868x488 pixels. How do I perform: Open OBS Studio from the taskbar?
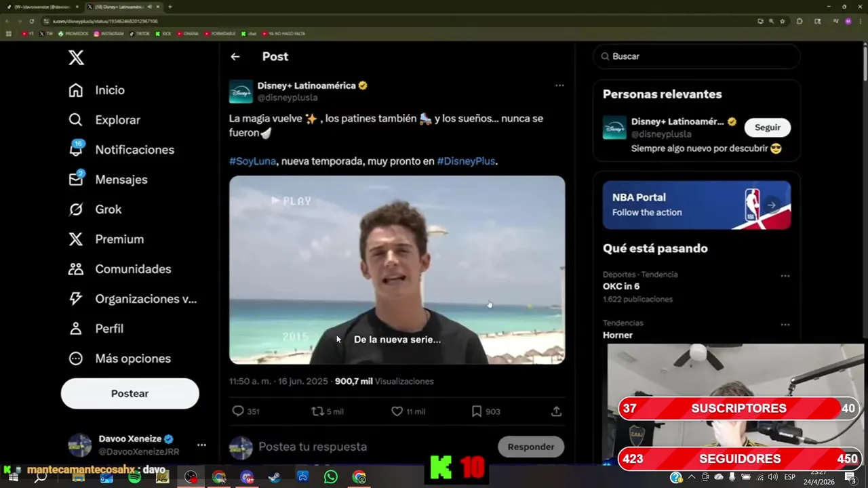coord(191,477)
